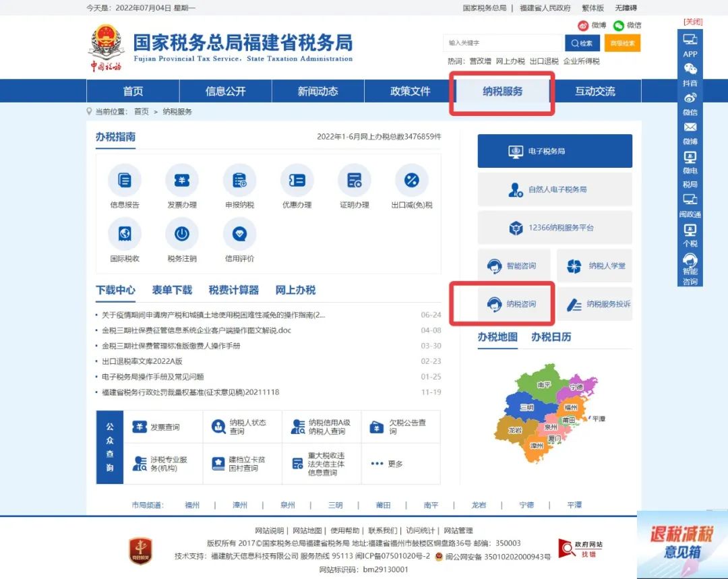Open 国家税务总局 link in top bar
728x579 pixels.
[485, 8]
